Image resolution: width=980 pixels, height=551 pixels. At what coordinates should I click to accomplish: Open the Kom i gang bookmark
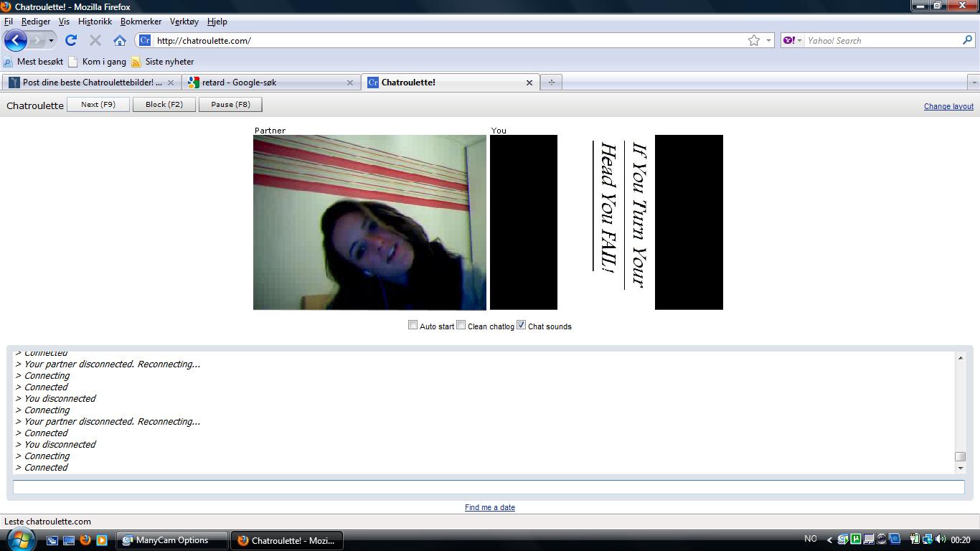[98, 62]
